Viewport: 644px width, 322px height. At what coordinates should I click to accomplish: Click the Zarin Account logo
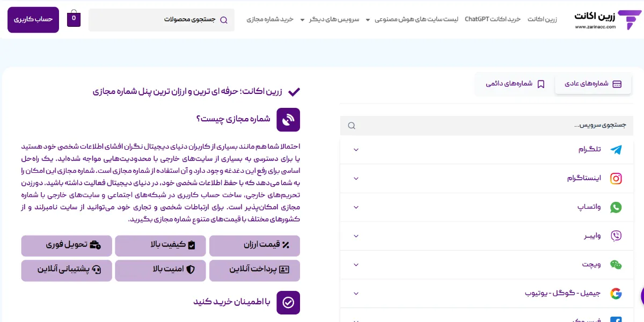click(608, 20)
